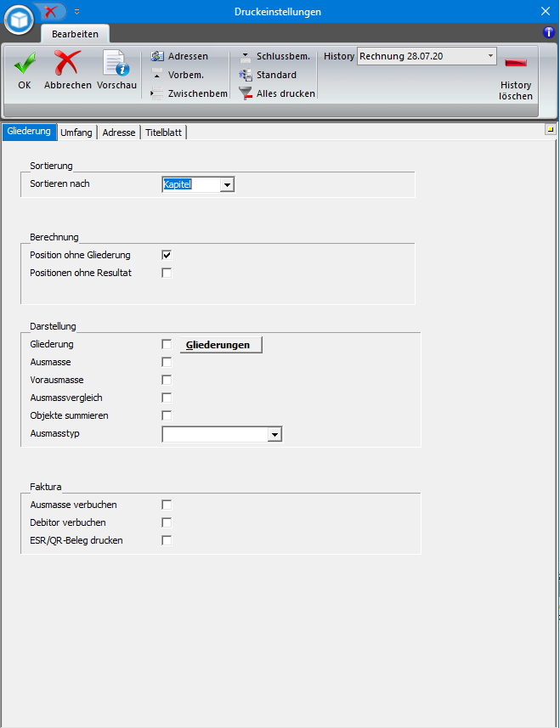Click the red X quick access icon

coord(51,11)
